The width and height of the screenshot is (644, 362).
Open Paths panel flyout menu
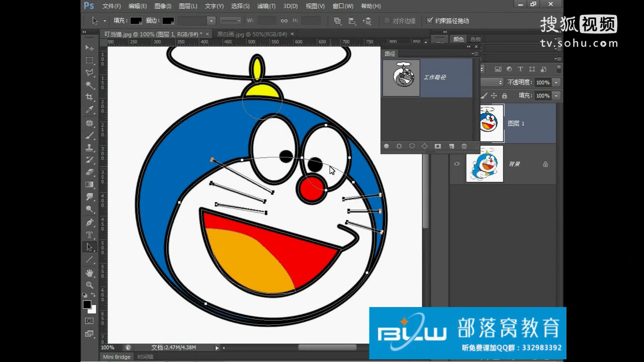pos(475,54)
